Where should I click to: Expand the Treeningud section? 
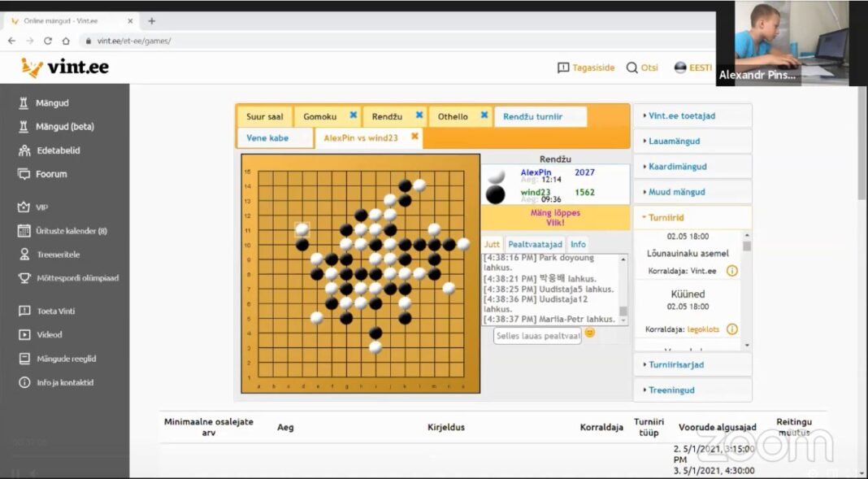692,390
